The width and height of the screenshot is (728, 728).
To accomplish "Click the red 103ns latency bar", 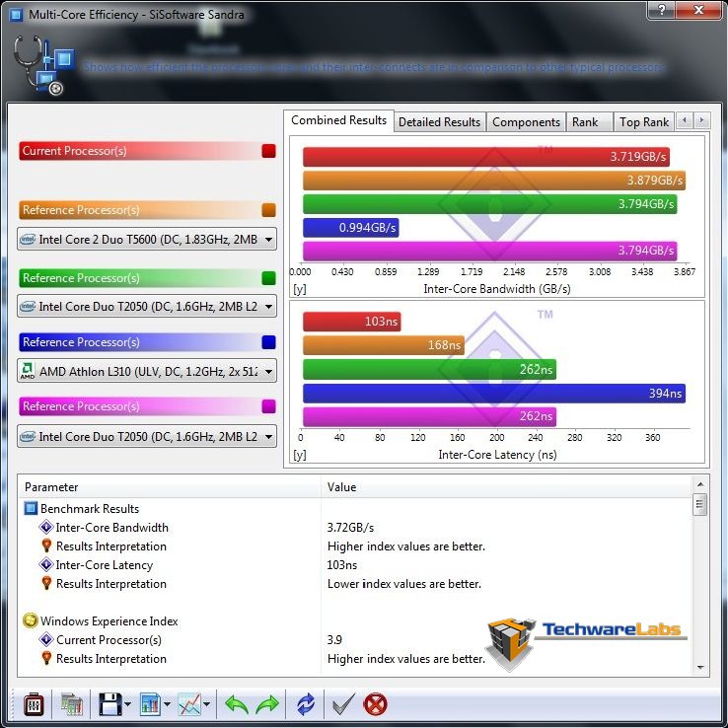I will click(352, 322).
